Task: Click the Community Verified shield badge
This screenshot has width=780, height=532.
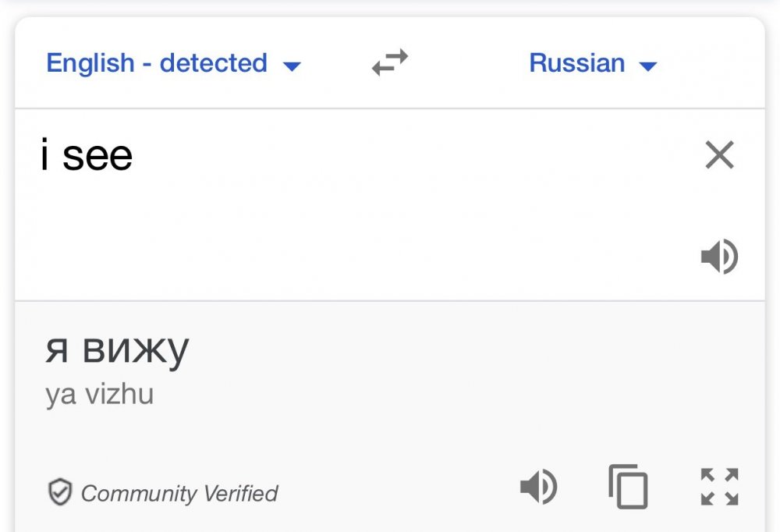Action: click(x=60, y=492)
